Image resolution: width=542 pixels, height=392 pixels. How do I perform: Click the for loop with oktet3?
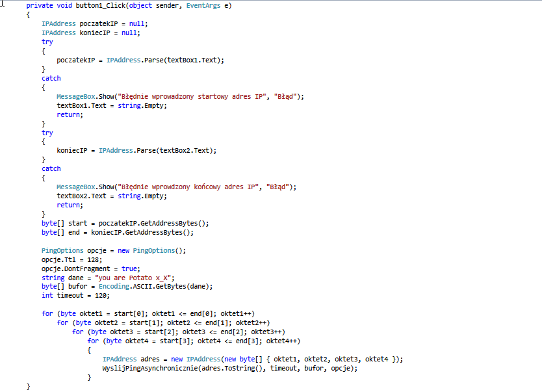point(178,332)
